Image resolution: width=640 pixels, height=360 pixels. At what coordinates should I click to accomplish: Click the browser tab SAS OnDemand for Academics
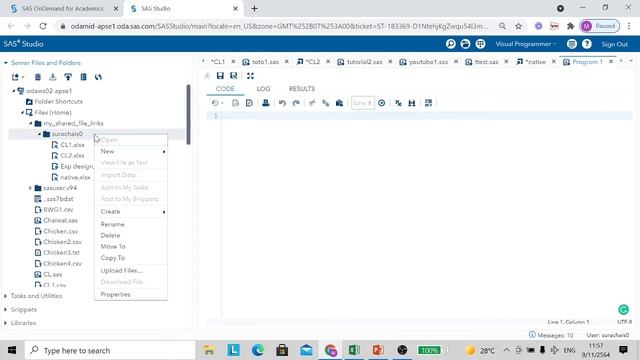point(62,9)
